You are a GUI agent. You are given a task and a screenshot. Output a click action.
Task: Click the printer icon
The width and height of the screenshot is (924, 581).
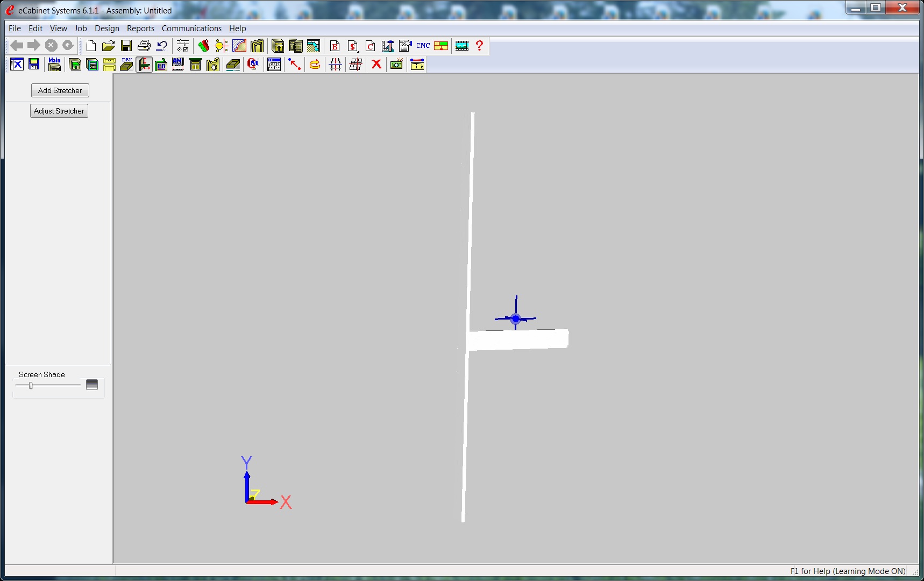144,46
